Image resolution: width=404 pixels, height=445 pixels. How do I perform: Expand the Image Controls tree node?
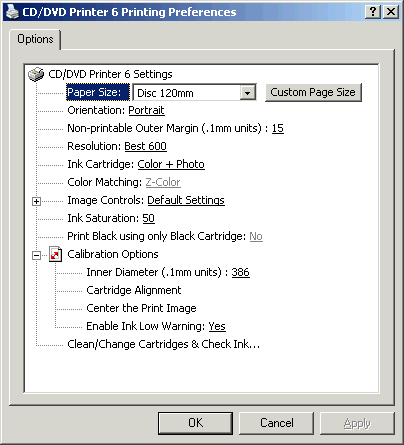[37, 201]
